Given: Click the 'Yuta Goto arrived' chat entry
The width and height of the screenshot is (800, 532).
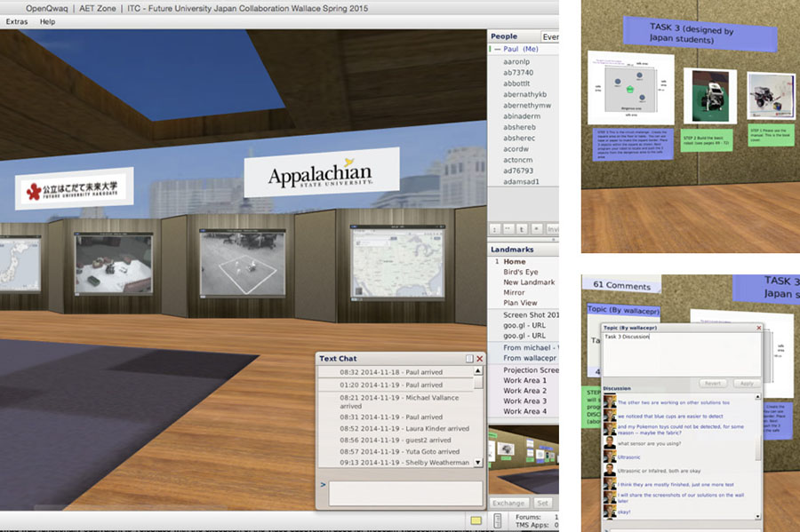Looking at the screenshot, I should click(399, 451).
